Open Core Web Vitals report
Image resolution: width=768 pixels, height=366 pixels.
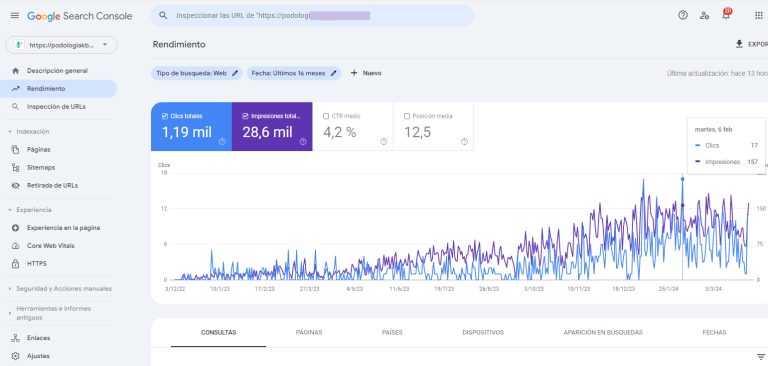tap(50, 245)
